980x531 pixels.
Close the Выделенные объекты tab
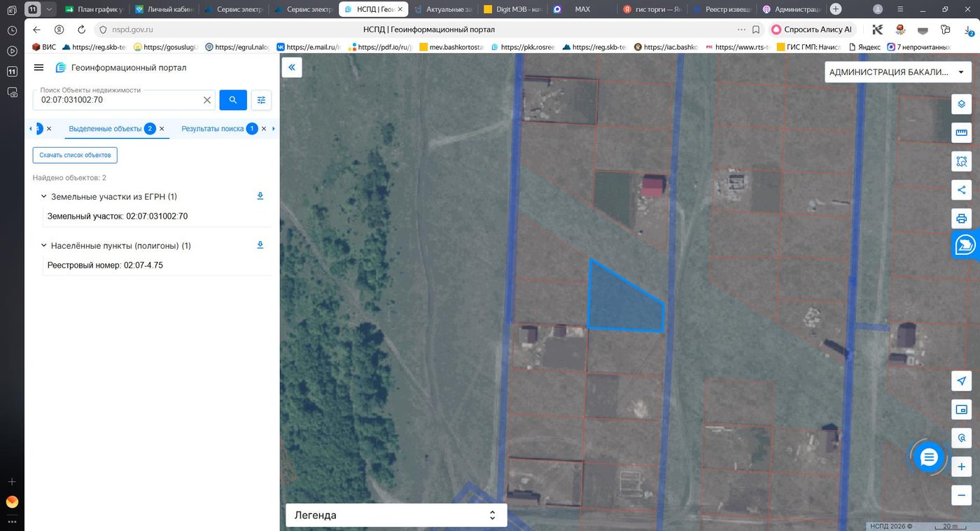pos(162,129)
